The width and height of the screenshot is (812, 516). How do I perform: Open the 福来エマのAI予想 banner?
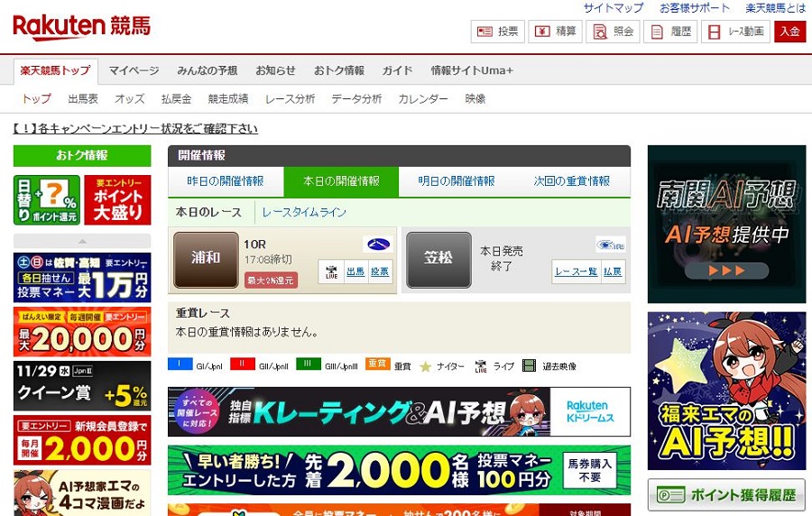click(x=726, y=391)
